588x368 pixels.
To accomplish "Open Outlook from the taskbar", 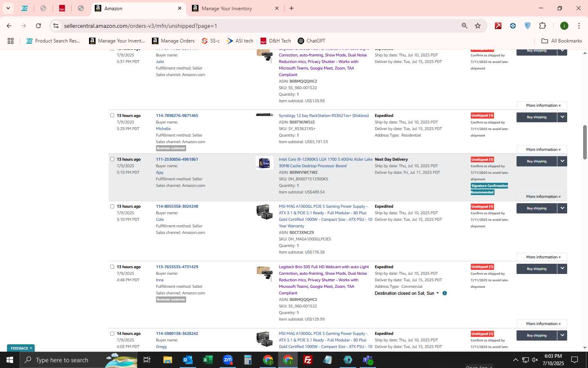I will (187, 360).
